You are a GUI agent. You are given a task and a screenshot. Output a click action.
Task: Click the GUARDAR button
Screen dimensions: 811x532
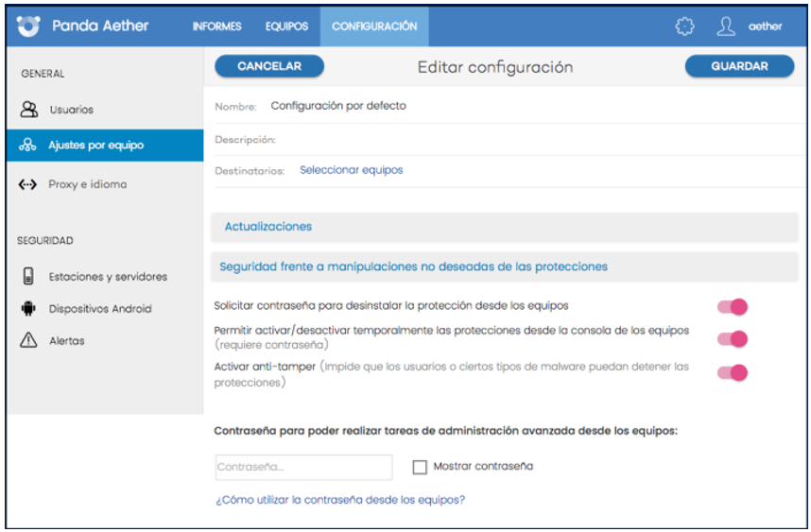tap(739, 66)
